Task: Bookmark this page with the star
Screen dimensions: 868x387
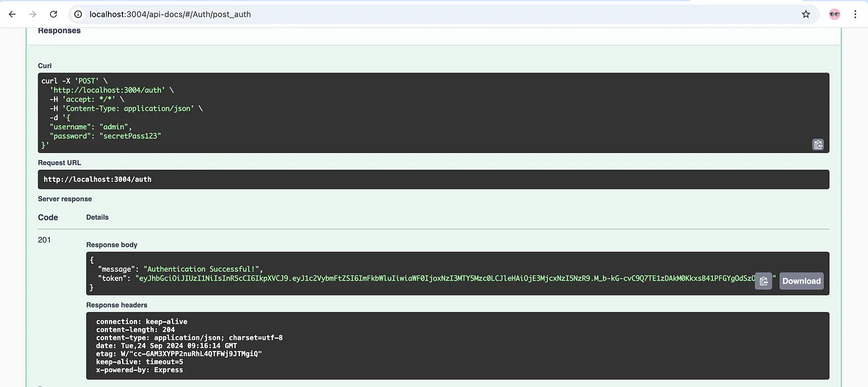Action: click(x=805, y=14)
